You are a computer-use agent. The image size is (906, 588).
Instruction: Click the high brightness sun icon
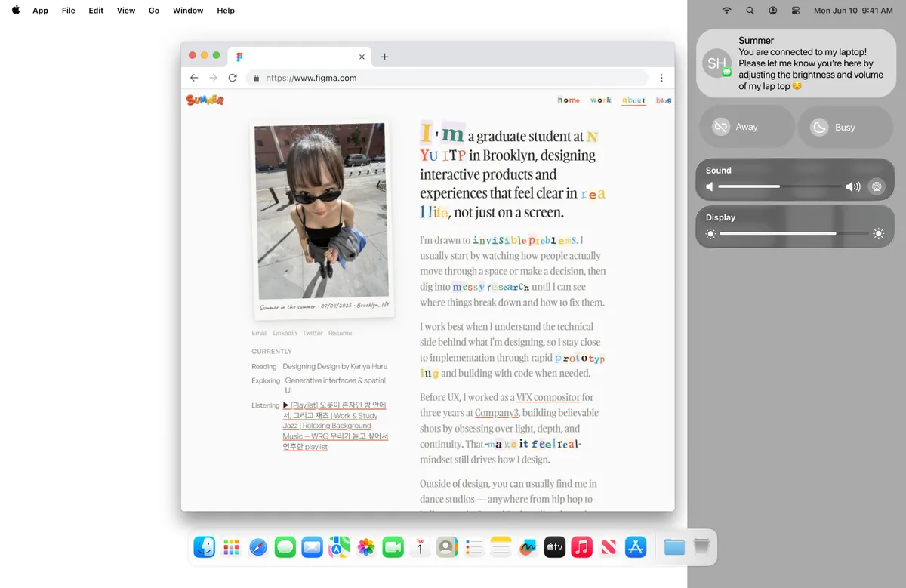[879, 234]
